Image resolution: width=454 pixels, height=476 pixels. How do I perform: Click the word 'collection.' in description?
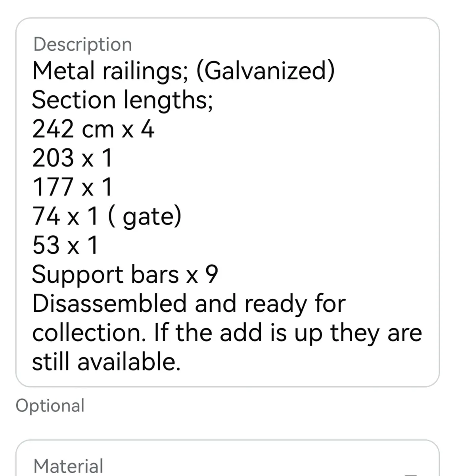[x=88, y=333]
